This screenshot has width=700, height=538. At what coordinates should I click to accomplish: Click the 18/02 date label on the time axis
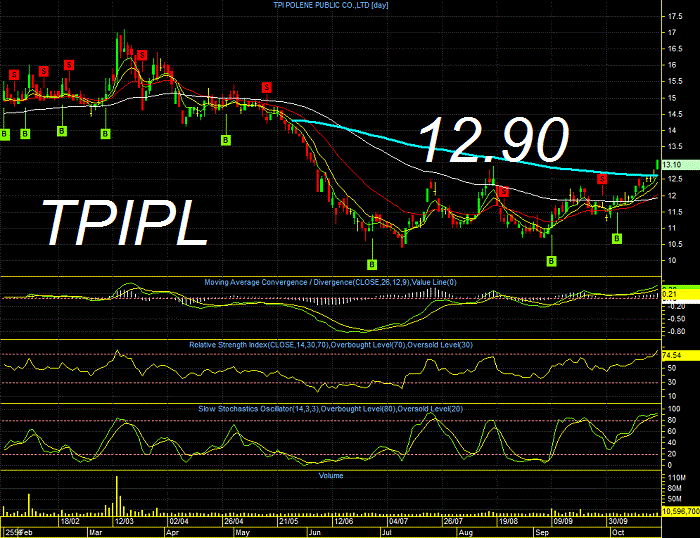pos(70,521)
